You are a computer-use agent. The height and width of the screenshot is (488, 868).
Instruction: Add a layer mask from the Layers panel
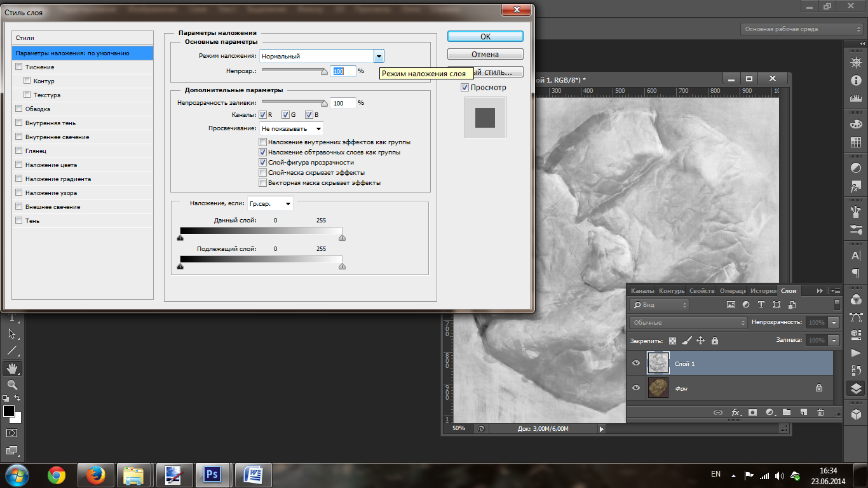pyautogui.click(x=753, y=412)
